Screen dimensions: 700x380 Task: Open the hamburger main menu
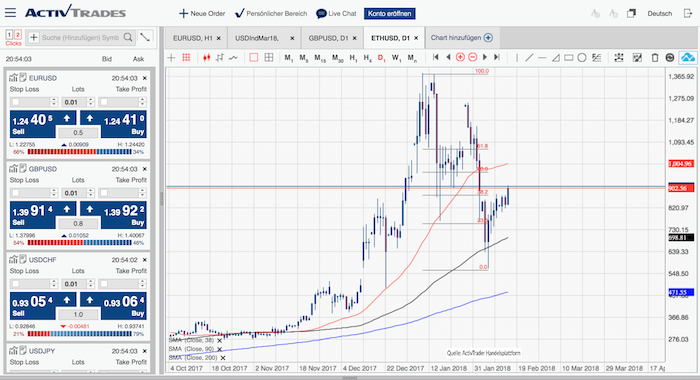[10, 13]
